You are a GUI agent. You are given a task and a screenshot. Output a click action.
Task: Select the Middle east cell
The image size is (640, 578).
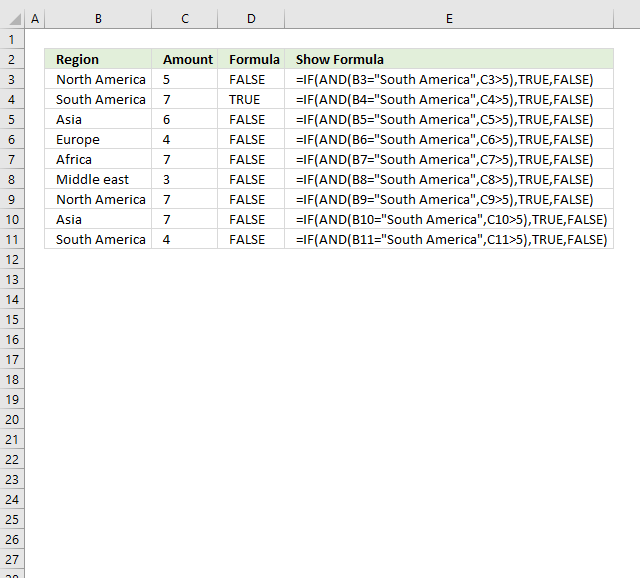coord(98,179)
